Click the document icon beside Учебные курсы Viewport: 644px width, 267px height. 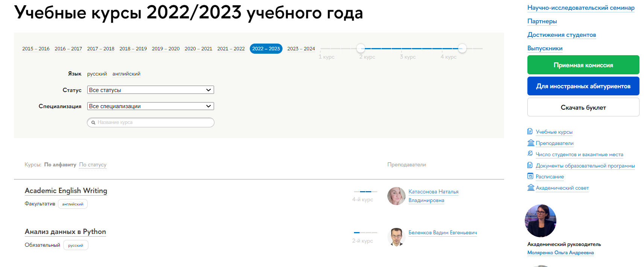pyautogui.click(x=530, y=131)
